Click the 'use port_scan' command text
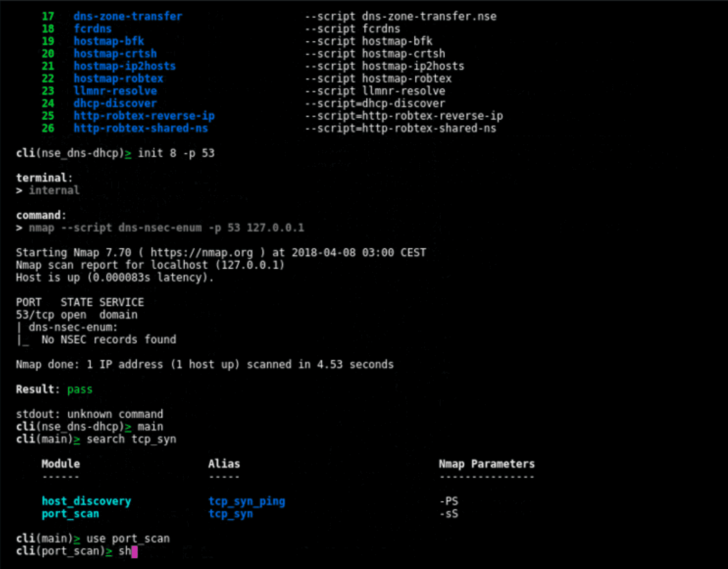Viewport: 728px width, 569px height. pos(128,539)
